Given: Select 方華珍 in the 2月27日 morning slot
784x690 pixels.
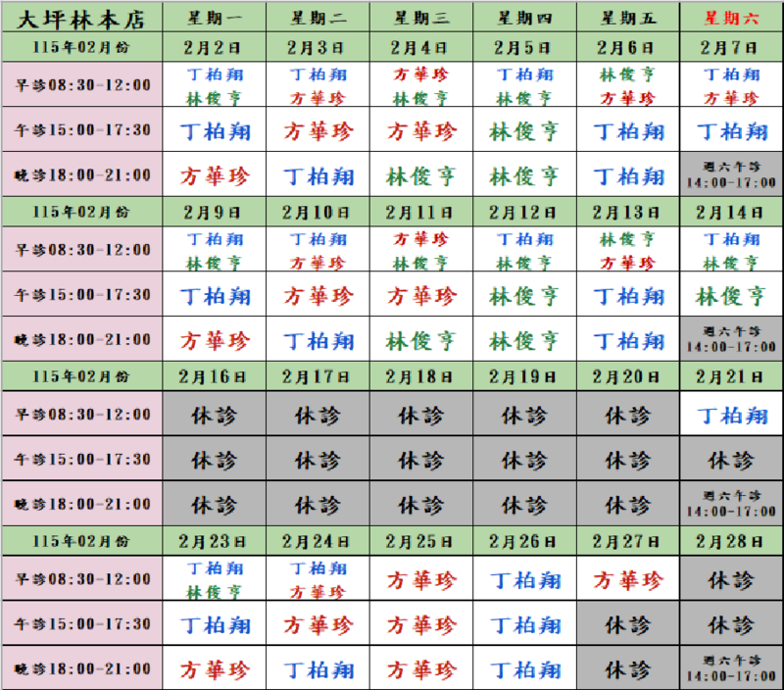Looking at the screenshot, I should pos(627,580).
